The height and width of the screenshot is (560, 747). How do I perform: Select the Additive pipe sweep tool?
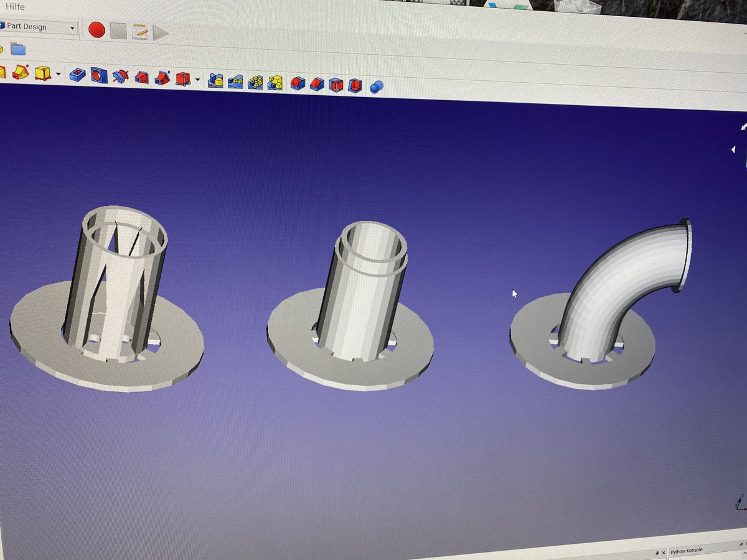click(20, 72)
